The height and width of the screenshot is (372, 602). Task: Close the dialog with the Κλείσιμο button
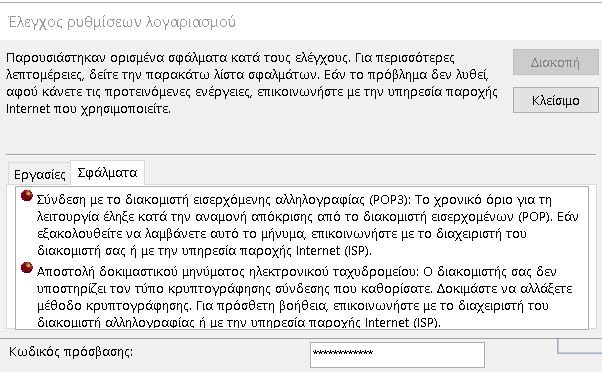point(556,100)
